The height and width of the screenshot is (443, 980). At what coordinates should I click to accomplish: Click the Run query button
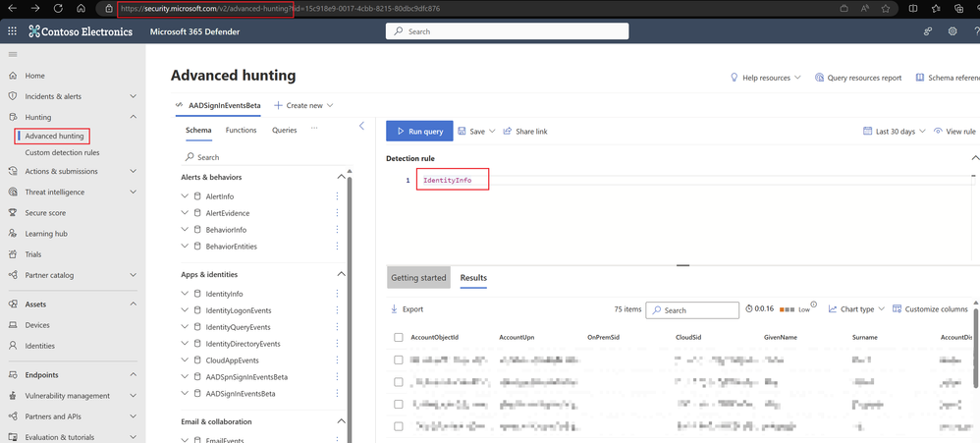[x=418, y=132]
